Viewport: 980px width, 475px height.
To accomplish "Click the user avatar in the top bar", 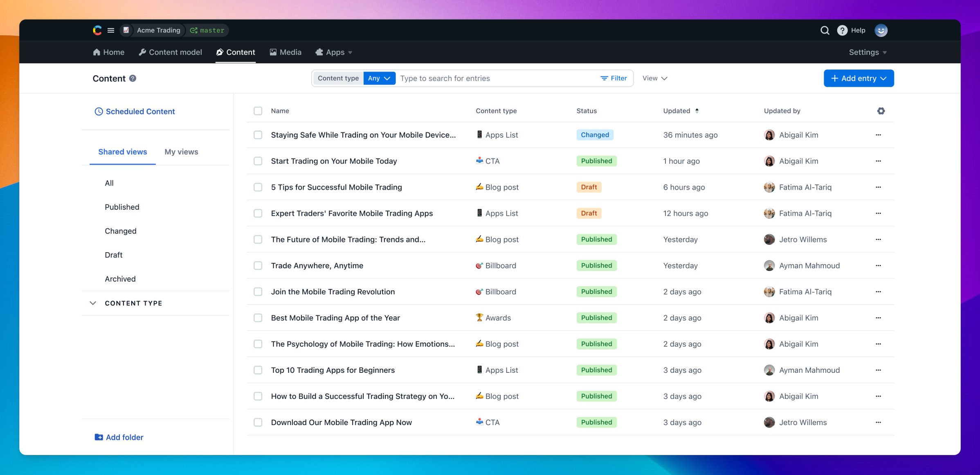I will (881, 30).
